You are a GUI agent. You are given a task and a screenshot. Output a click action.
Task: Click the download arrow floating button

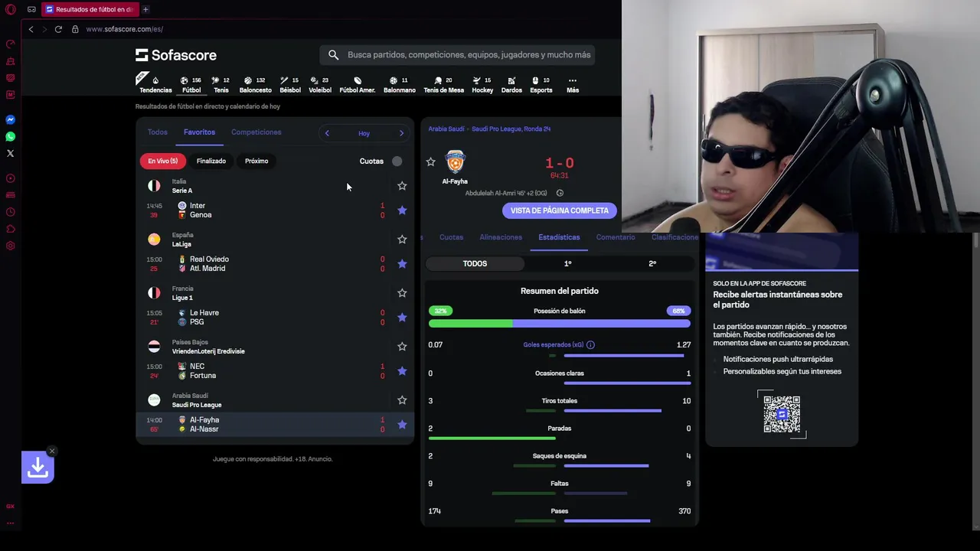click(x=38, y=468)
